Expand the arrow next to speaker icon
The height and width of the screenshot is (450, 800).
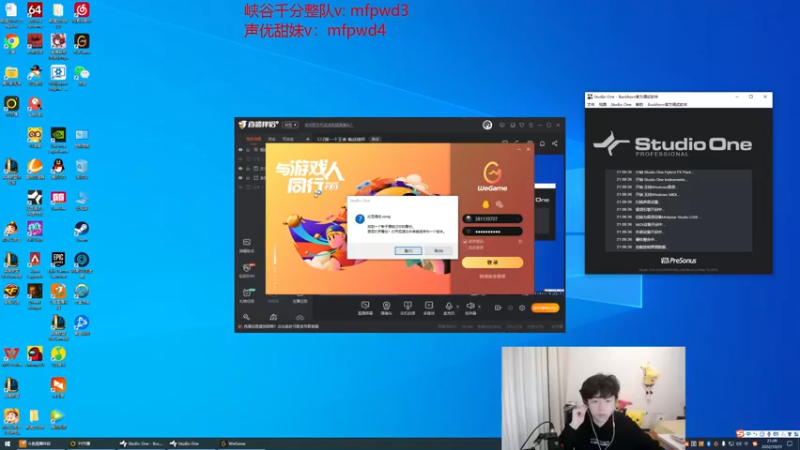[x=479, y=307]
